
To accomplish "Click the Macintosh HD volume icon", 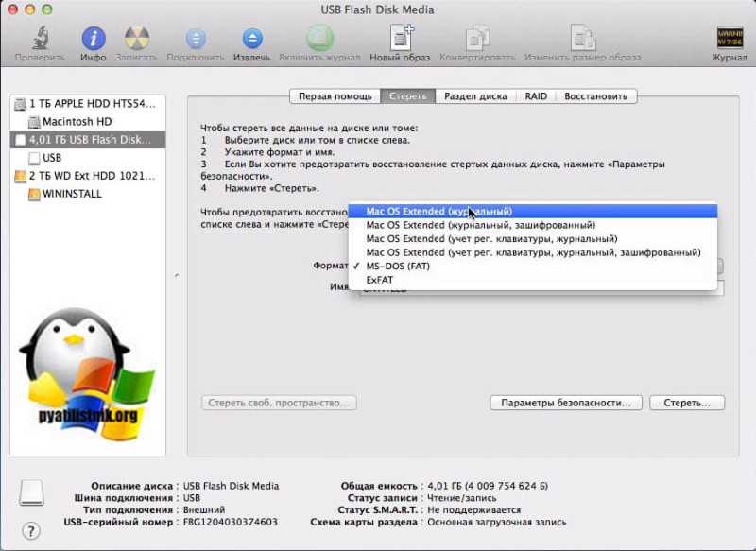I will 34,122.
